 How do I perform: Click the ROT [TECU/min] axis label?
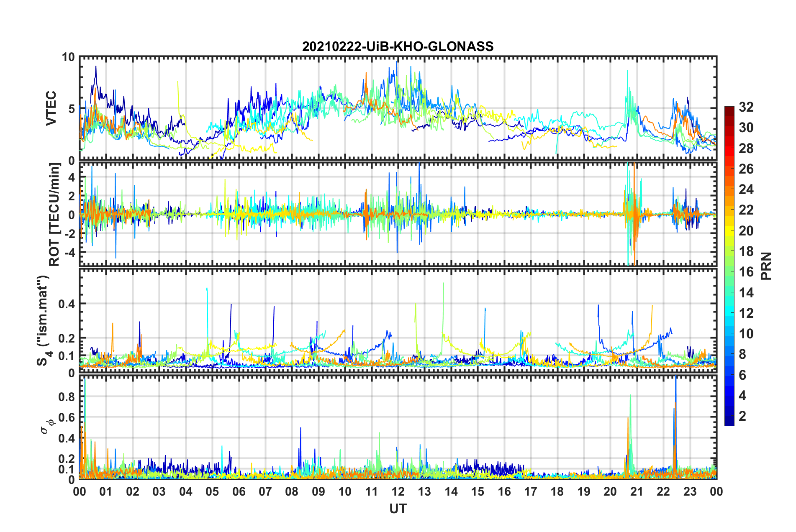click(54, 215)
